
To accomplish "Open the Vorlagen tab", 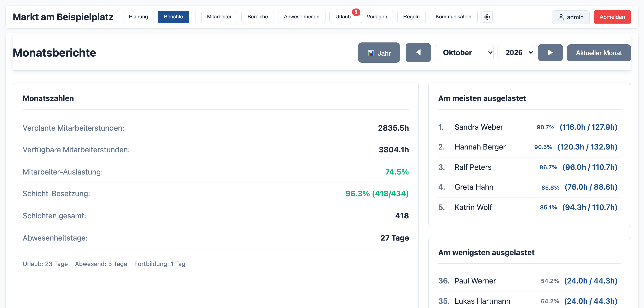I will [377, 17].
